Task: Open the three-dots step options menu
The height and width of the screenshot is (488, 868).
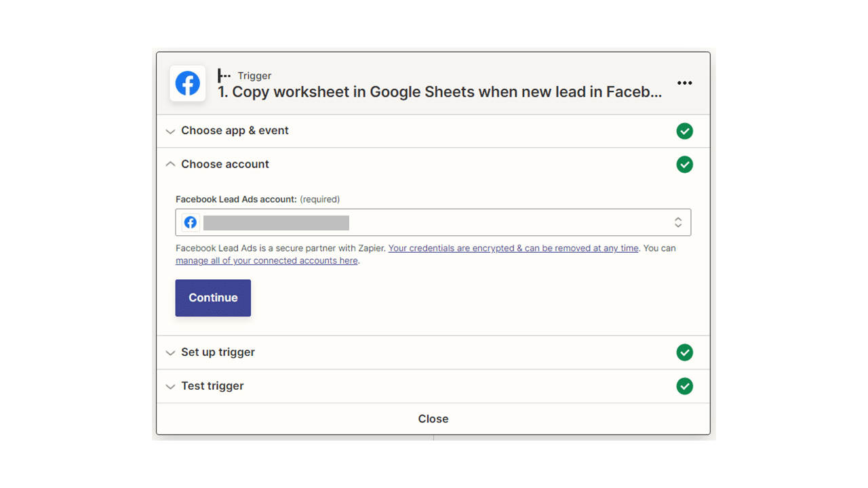Action: (685, 83)
